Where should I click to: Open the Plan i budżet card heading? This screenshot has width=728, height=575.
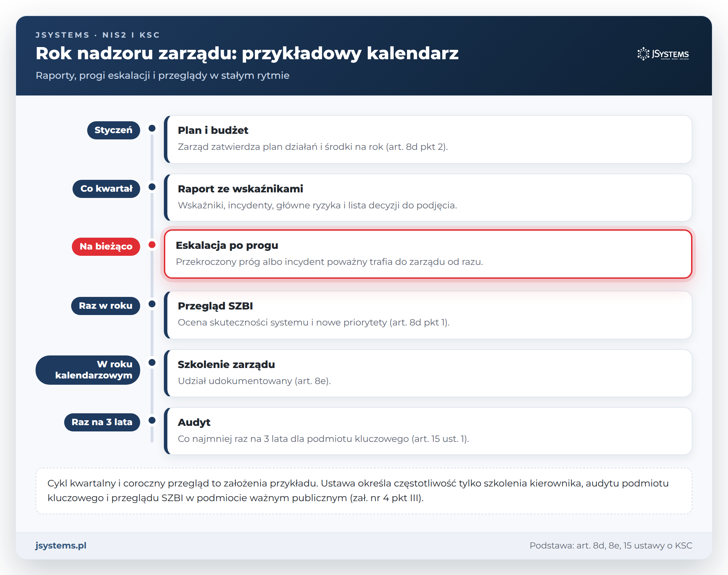[213, 130]
